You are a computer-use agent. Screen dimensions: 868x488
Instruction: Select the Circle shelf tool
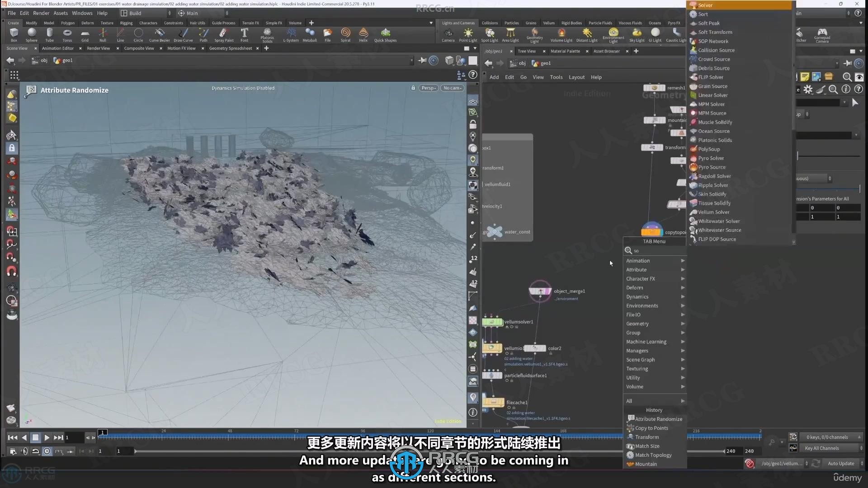[138, 35]
